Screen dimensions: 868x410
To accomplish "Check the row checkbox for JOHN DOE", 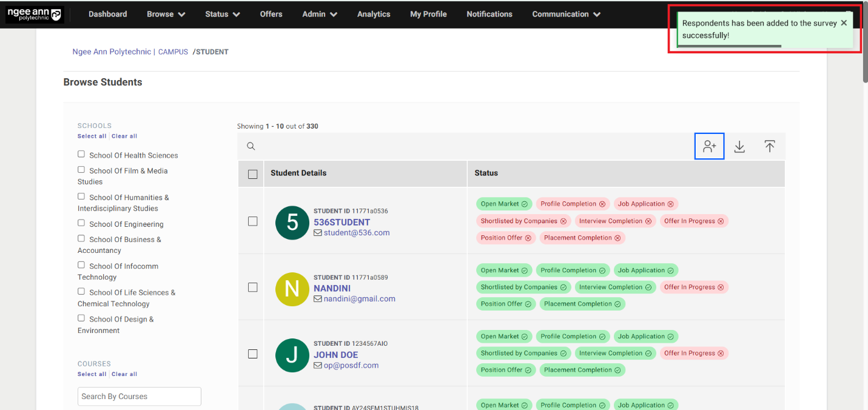I will (253, 354).
